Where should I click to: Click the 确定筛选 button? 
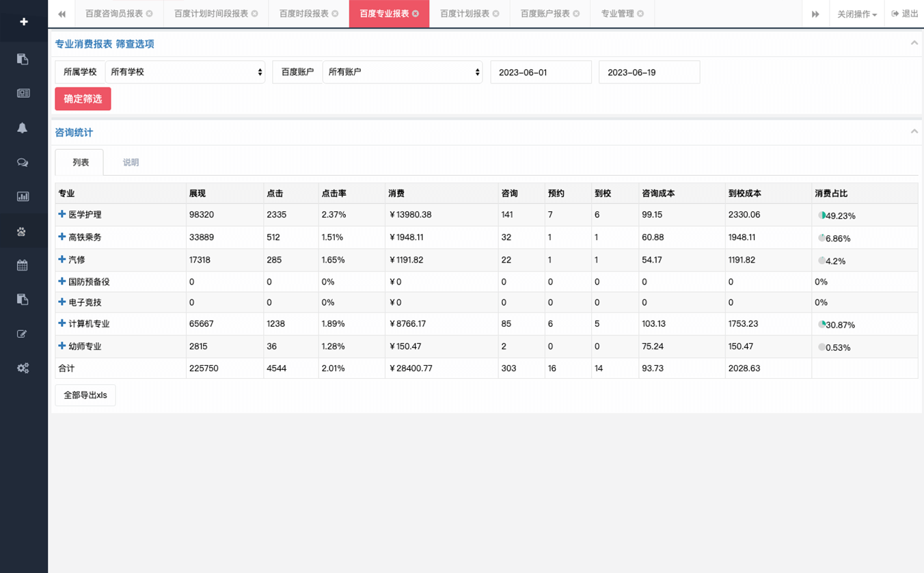coord(83,99)
